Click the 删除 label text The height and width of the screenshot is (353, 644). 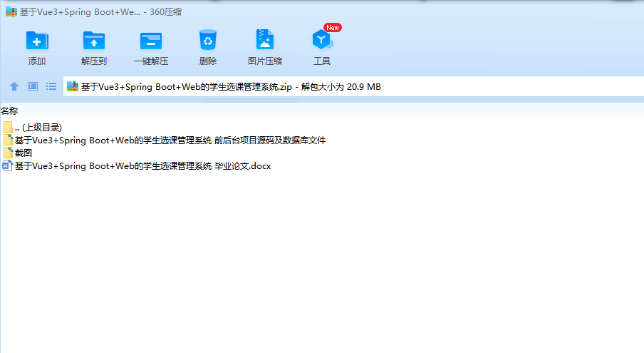pyautogui.click(x=208, y=61)
